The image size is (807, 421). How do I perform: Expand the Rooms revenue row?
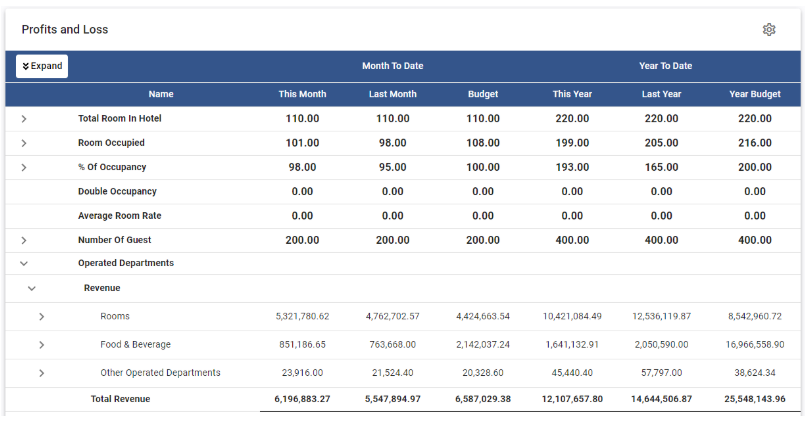[41, 317]
